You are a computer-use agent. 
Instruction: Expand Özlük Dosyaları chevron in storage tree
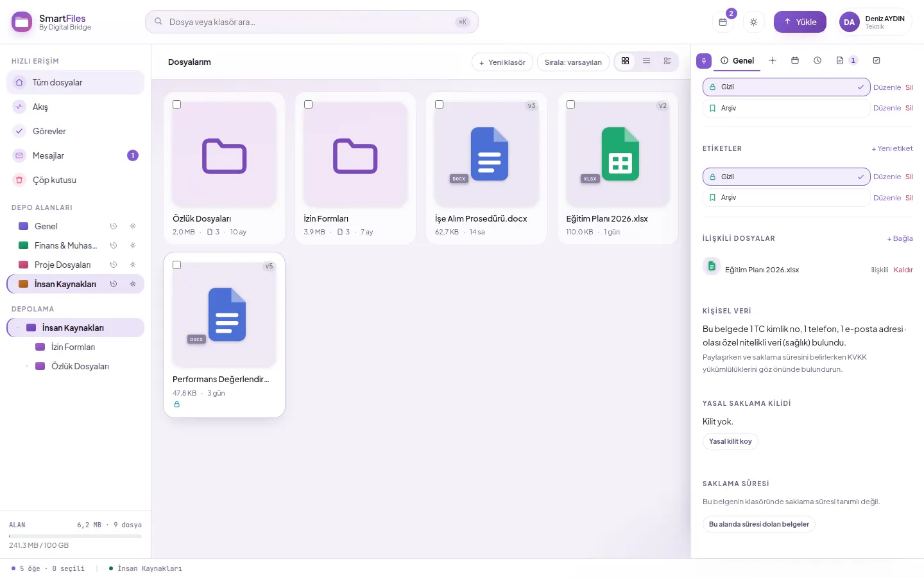(x=26, y=366)
